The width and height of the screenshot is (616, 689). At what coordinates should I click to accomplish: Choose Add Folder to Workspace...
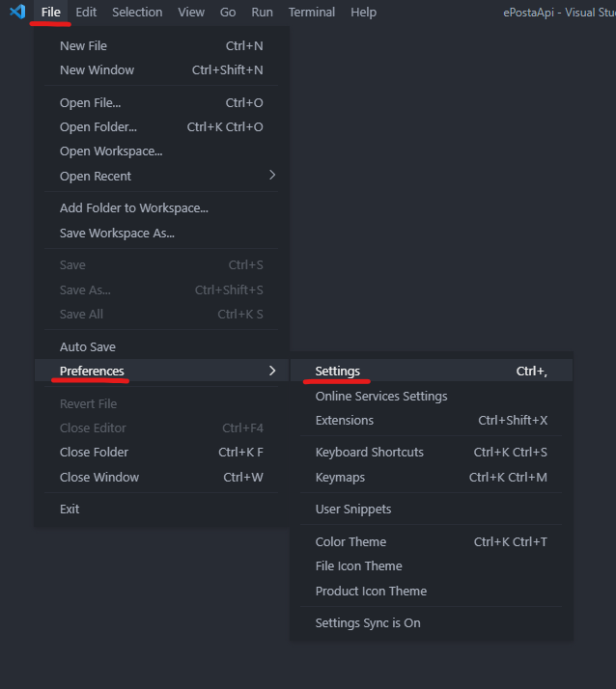pos(161,207)
